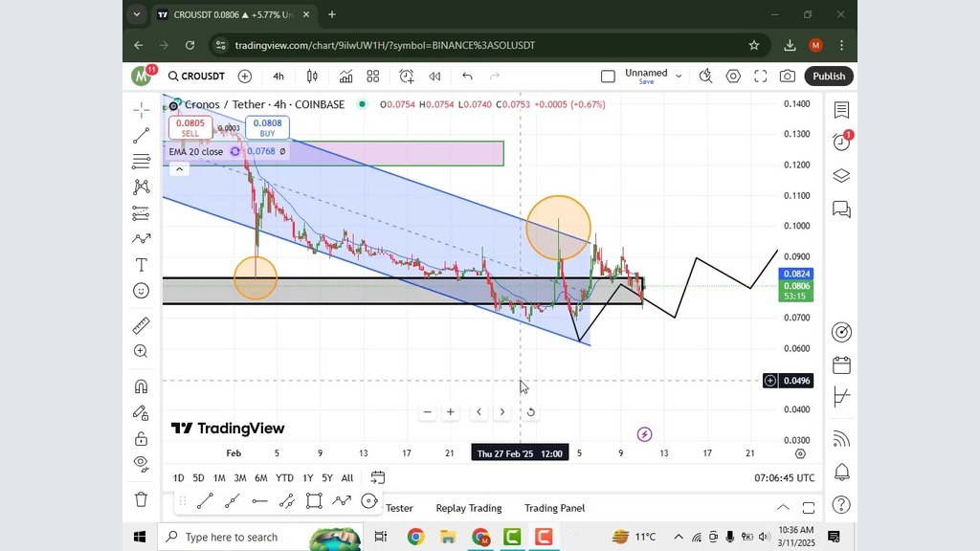Take a chart snapshot with camera

click(788, 77)
